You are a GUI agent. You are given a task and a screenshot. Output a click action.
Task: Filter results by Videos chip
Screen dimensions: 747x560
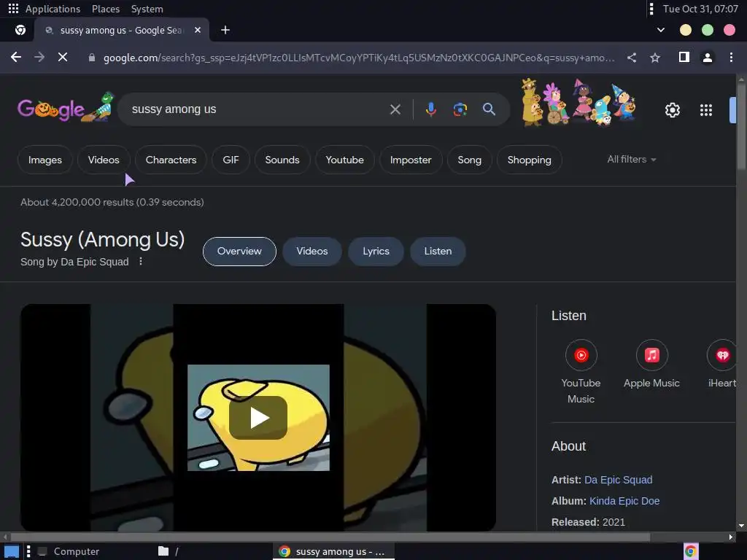(x=104, y=160)
